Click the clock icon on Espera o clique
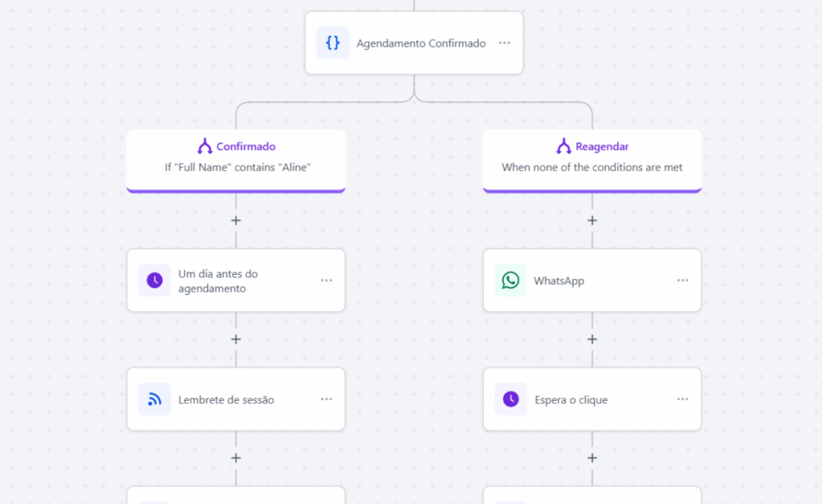The width and height of the screenshot is (823, 504). click(510, 400)
